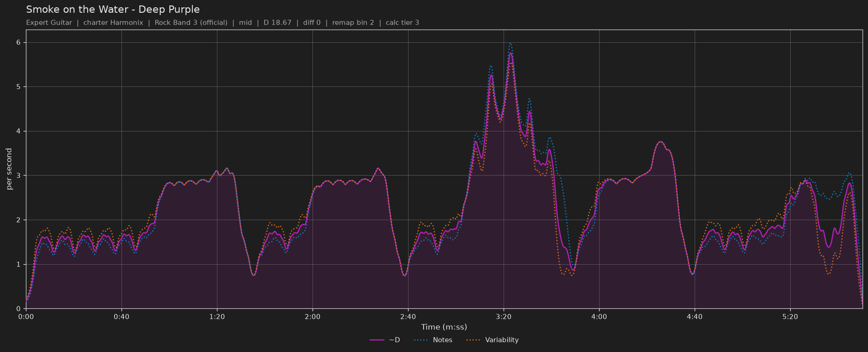
Task: Click the 2:00 x-axis tick label
Action: (x=313, y=317)
